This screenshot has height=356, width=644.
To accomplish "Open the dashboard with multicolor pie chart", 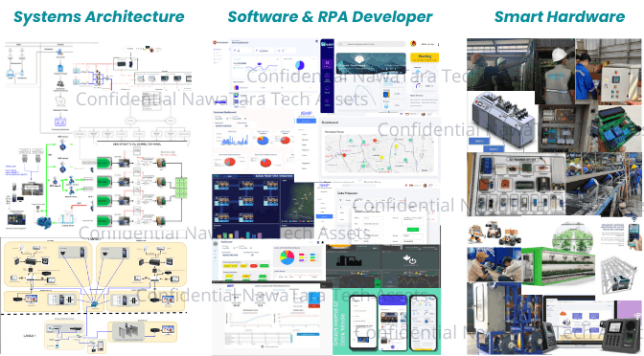I will 268,260.
